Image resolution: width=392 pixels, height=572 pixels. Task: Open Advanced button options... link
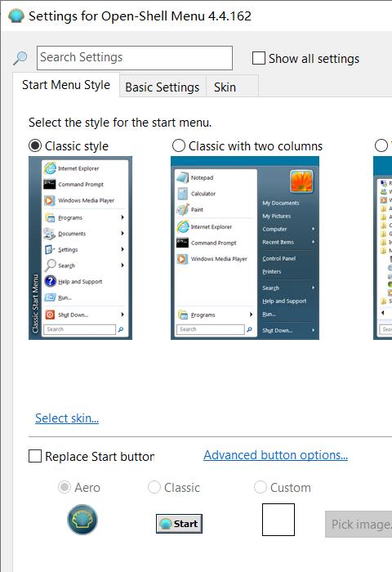(x=276, y=455)
